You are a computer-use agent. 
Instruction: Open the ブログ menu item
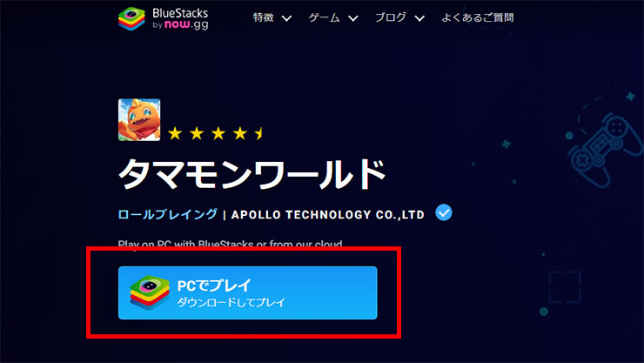click(x=391, y=17)
